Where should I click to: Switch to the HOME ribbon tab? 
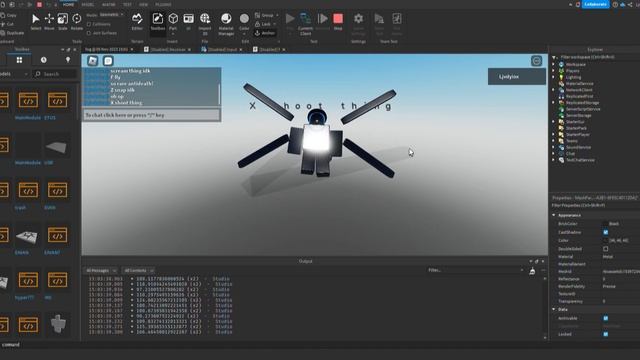[68, 4]
